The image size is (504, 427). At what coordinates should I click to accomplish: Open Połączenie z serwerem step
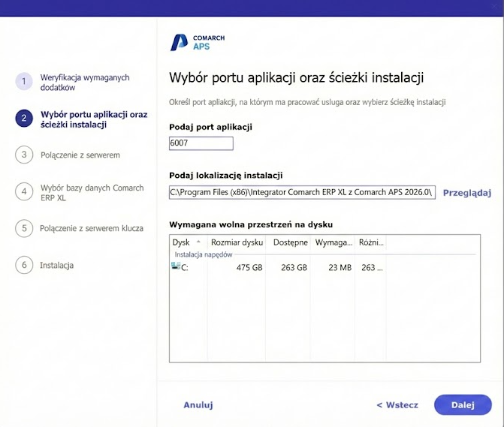coord(80,155)
